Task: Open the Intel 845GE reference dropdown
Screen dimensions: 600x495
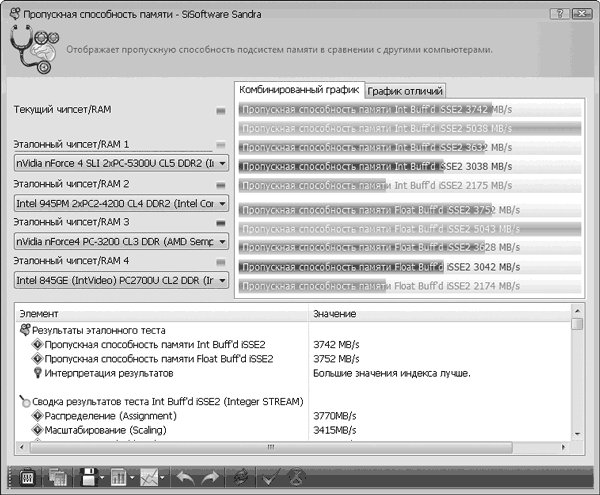Action: [121, 280]
